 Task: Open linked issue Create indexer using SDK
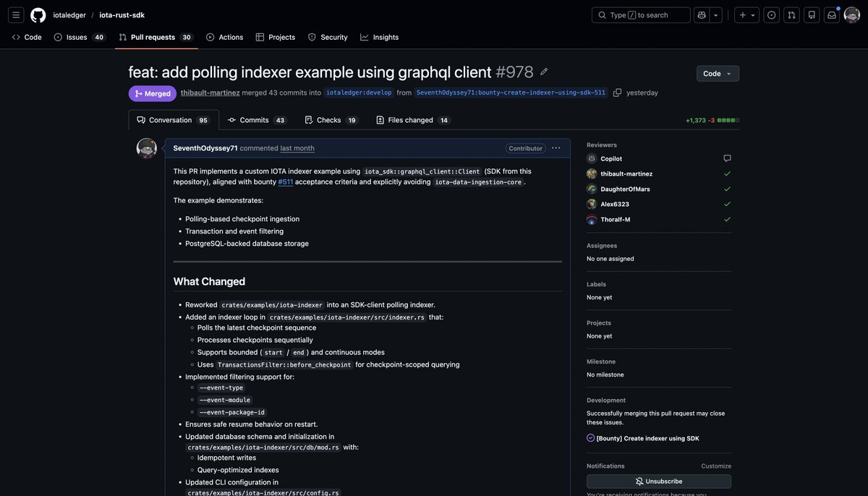(647, 438)
